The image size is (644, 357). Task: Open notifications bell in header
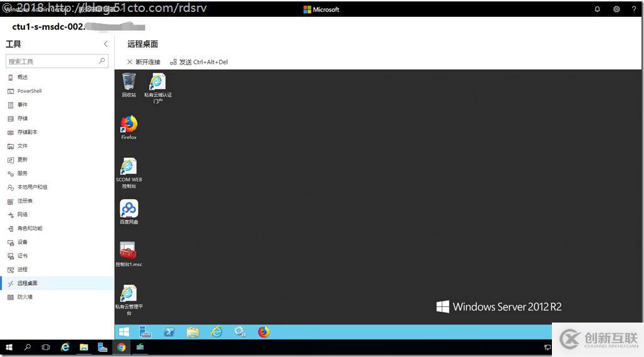[597, 9]
